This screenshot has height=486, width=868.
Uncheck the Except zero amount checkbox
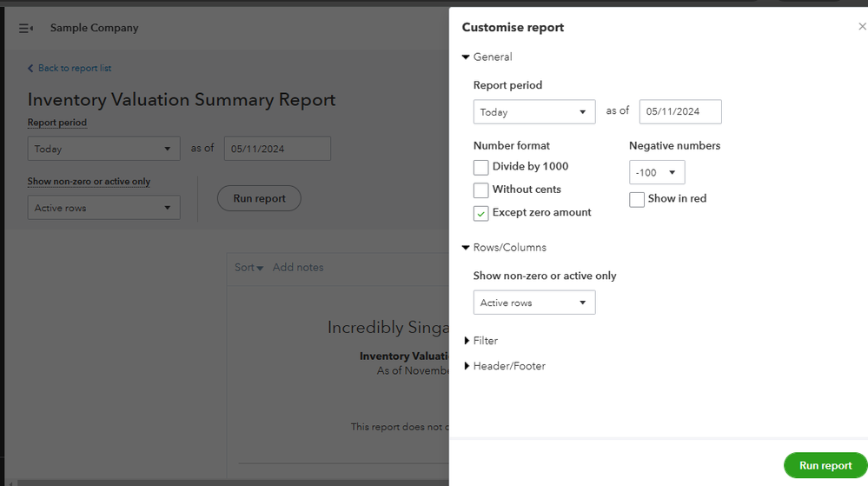point(481,213)
